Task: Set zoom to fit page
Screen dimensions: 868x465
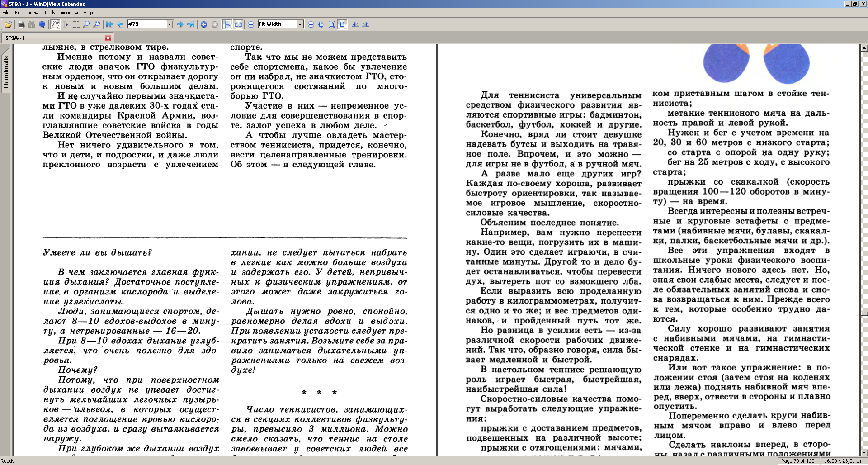Action: coord(332,24)
